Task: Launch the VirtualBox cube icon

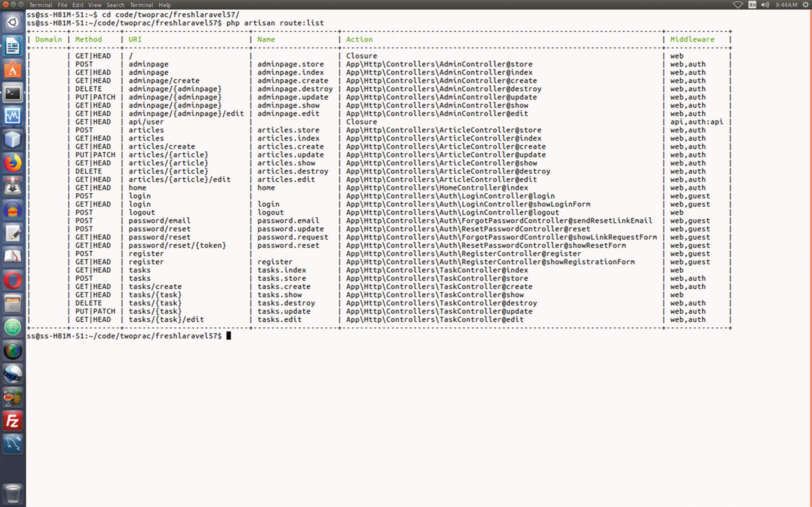Action: (x=13, y=140)
